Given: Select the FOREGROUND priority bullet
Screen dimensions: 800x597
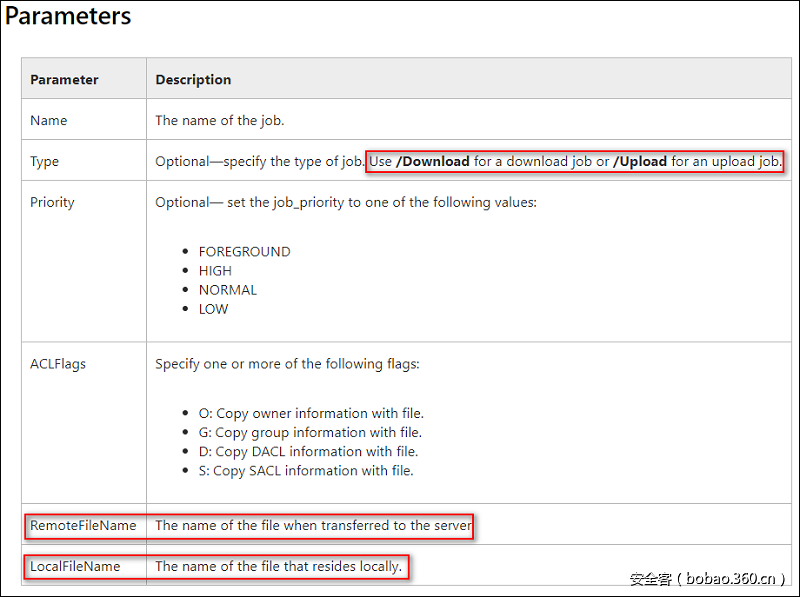Looking at the screenshot, I should point(244,252).
